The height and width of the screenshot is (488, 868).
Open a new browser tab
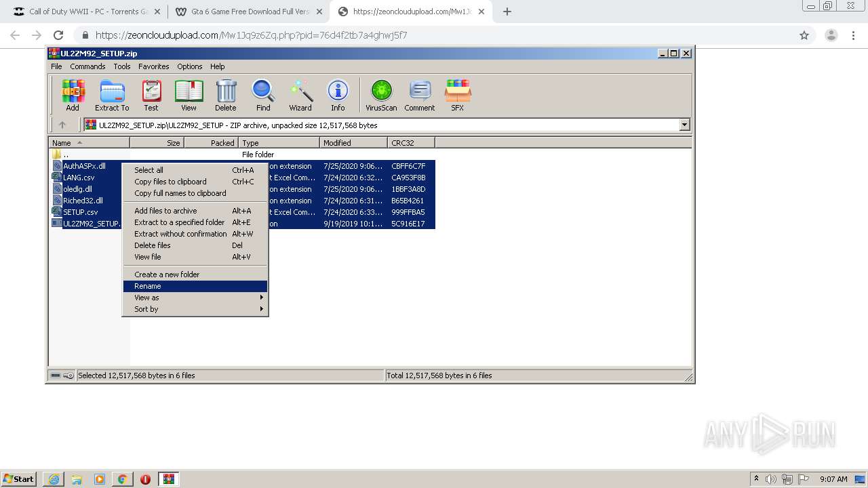click(507, 12)
